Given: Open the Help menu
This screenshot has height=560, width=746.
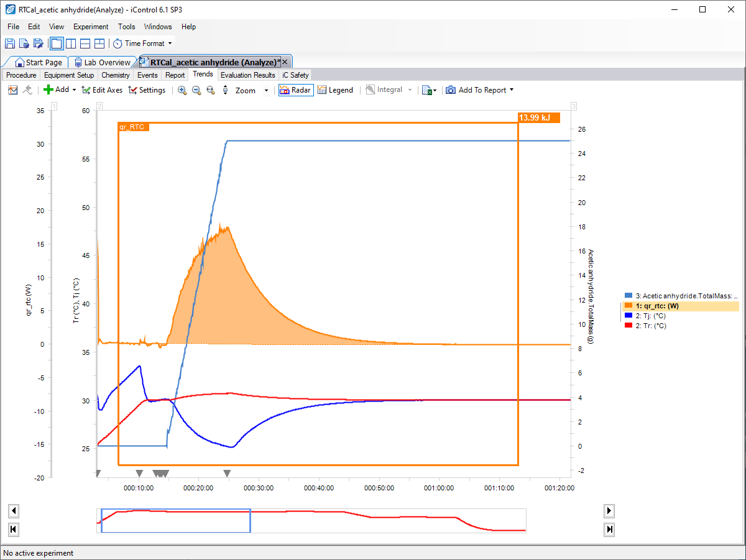Looking at the screenshot, I should click(x=189, y=27).
